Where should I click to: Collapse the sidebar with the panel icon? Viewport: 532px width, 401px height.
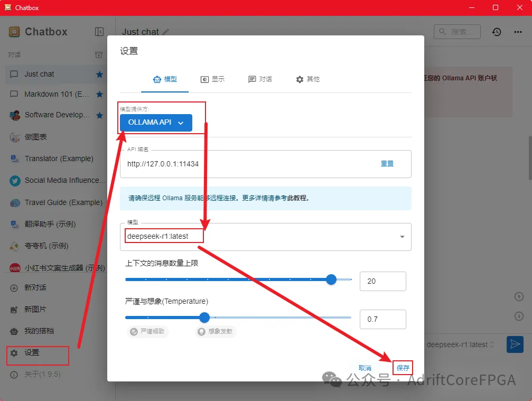coord(99,32)
